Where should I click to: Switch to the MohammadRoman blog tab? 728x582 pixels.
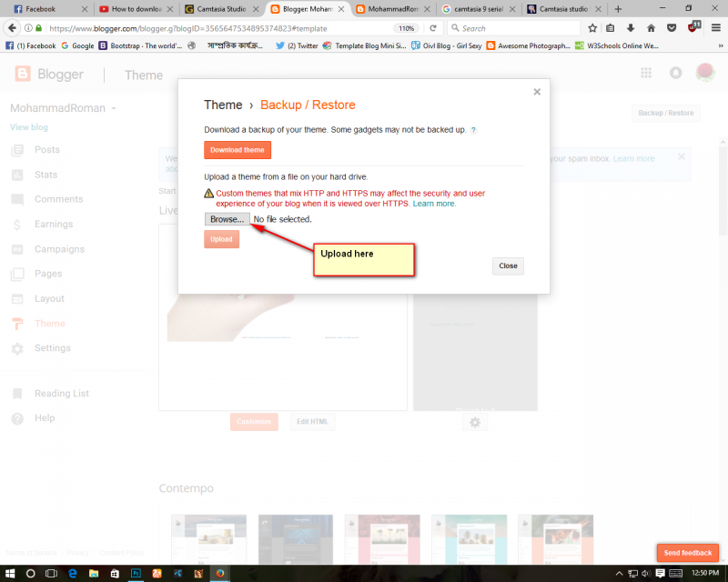393,9
